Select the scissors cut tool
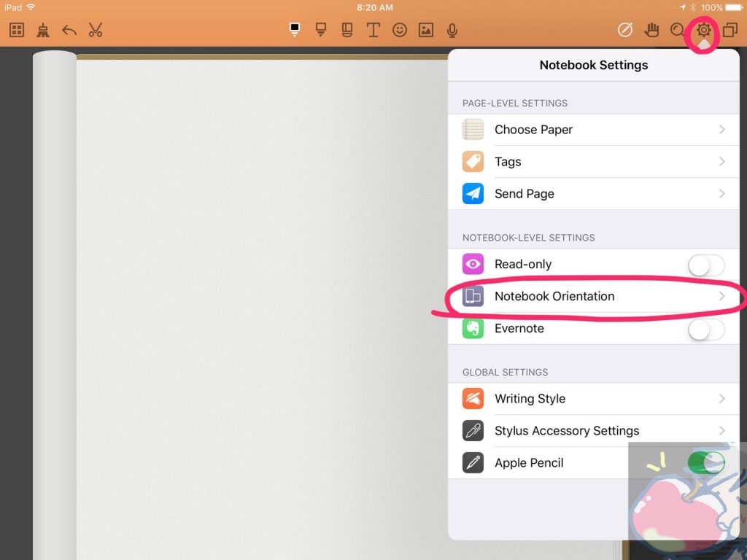This screenshot has width=747, height=560. [x=95, y=30]
